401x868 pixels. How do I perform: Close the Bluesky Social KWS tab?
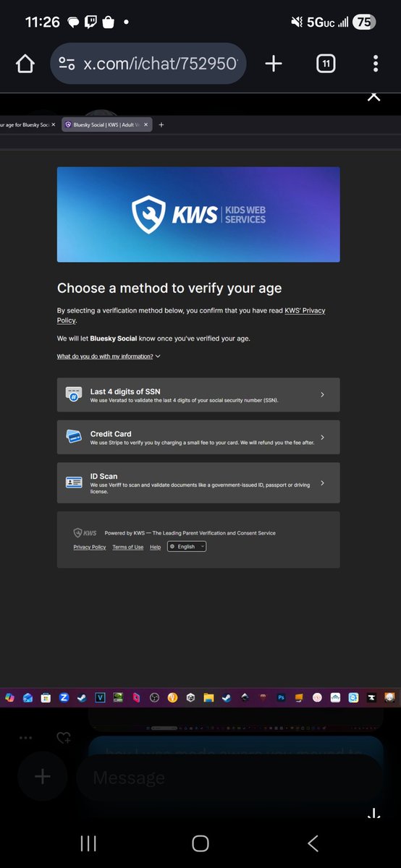point(147,124)
